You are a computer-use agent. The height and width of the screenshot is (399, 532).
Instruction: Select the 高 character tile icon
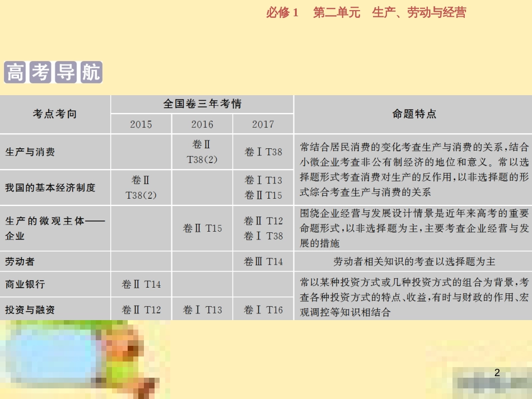pyautogui.click(x=13, y=71)
